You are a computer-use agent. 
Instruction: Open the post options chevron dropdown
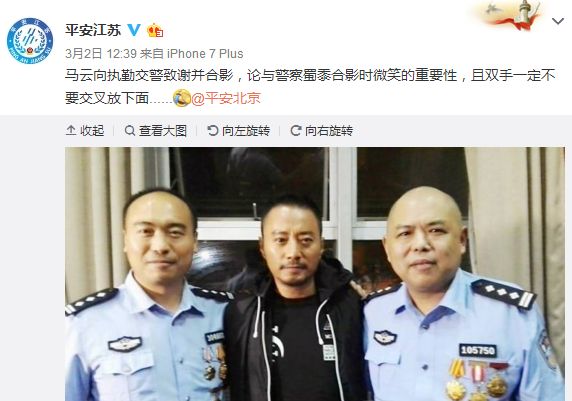pos(558,22)
